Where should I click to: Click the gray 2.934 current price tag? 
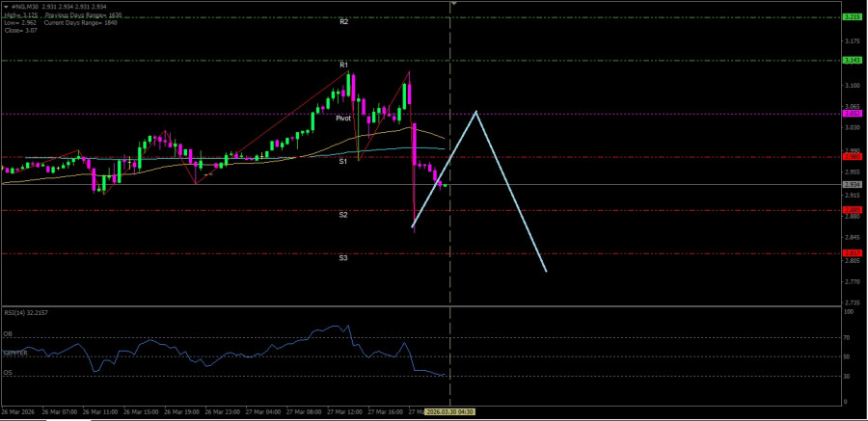click(852, 184)
